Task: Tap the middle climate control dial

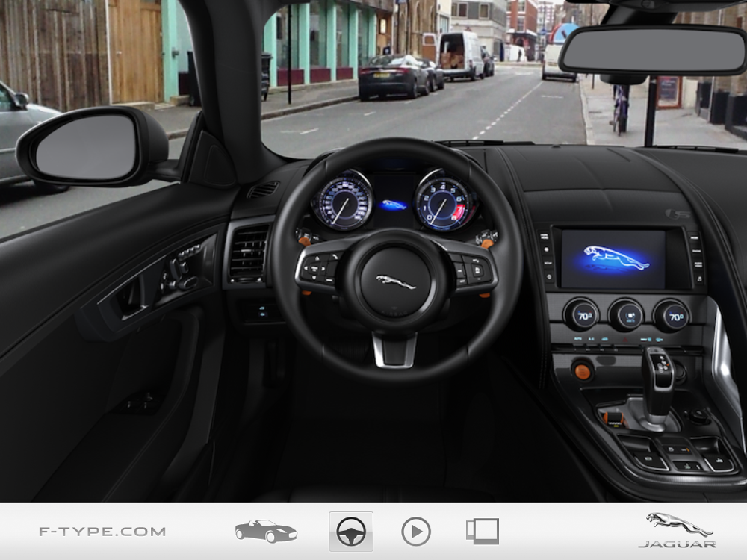Action: (x=627, y=315)
